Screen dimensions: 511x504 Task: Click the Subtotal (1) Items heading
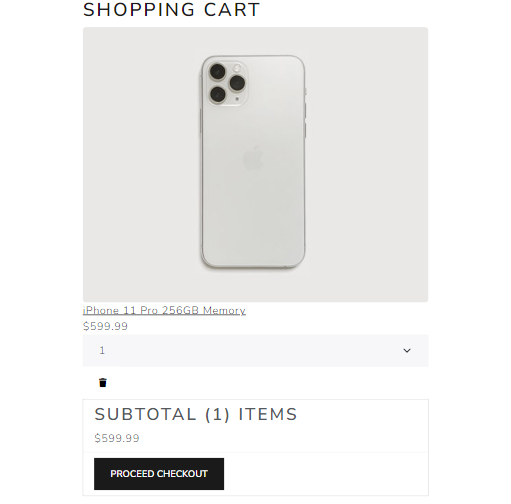[x=196, y=414]
